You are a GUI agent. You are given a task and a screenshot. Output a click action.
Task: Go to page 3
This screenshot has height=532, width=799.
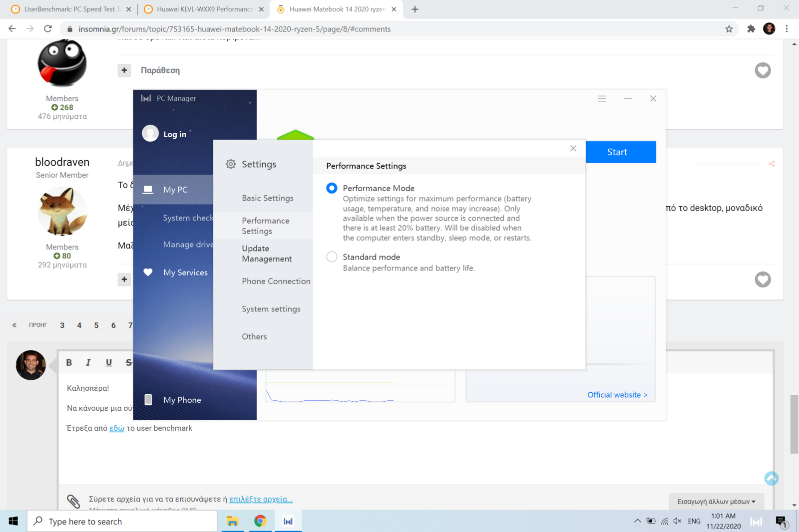tap(62, 325)
